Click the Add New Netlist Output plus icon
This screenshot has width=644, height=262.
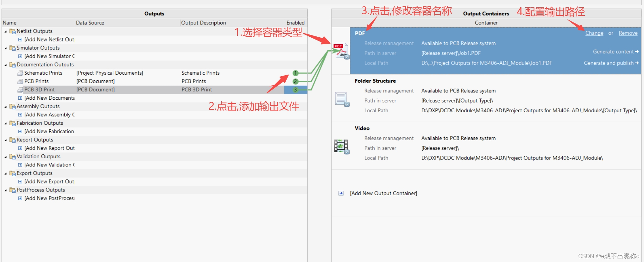[20, 40]
